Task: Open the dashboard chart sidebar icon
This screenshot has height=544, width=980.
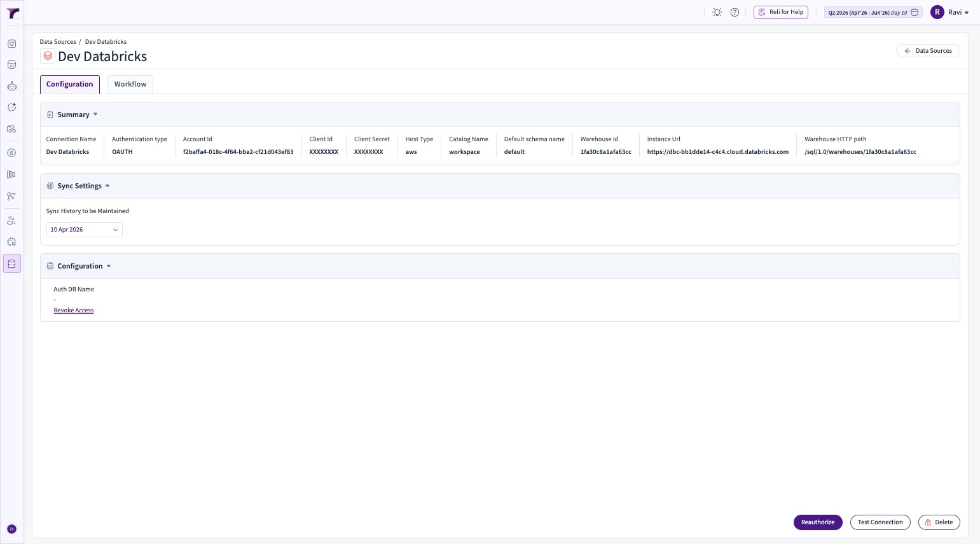Action: (11, 65)
